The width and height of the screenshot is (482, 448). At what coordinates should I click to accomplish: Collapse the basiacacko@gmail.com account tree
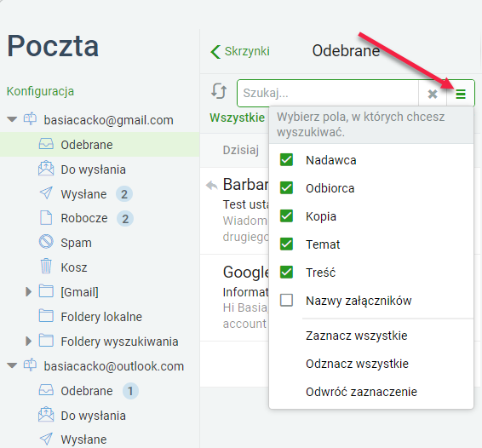click(x=12, y=119)
